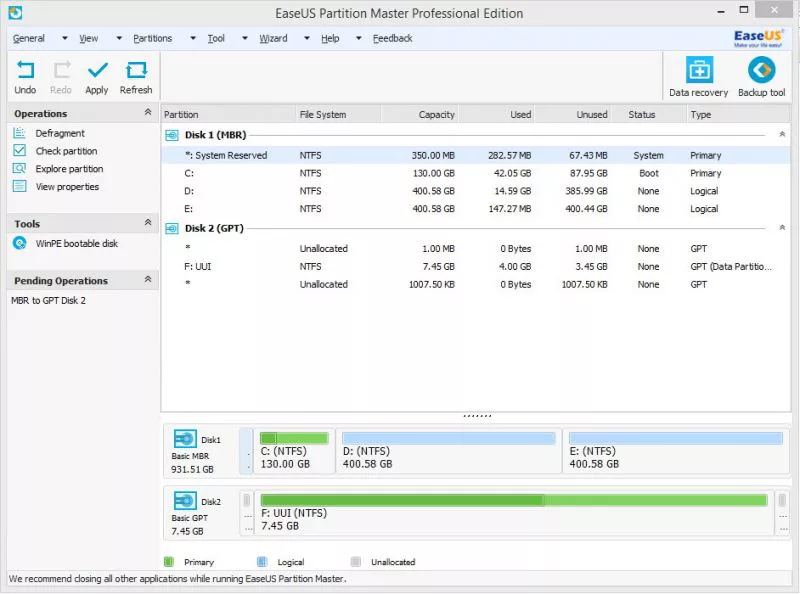Screen dimensions: 800x594
Task: Collapse the Pending Operations panel
Action: click(x=148, y=280)
